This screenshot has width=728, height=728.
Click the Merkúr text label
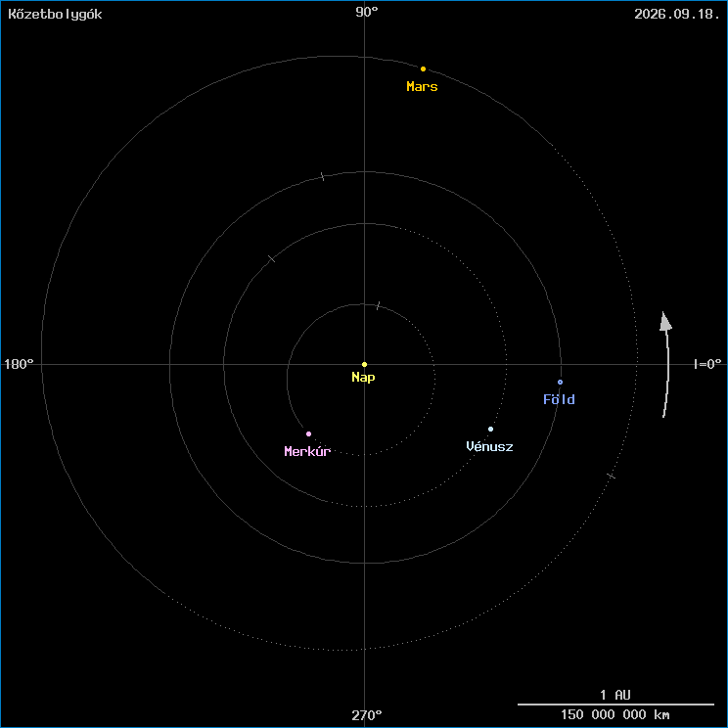307,451
